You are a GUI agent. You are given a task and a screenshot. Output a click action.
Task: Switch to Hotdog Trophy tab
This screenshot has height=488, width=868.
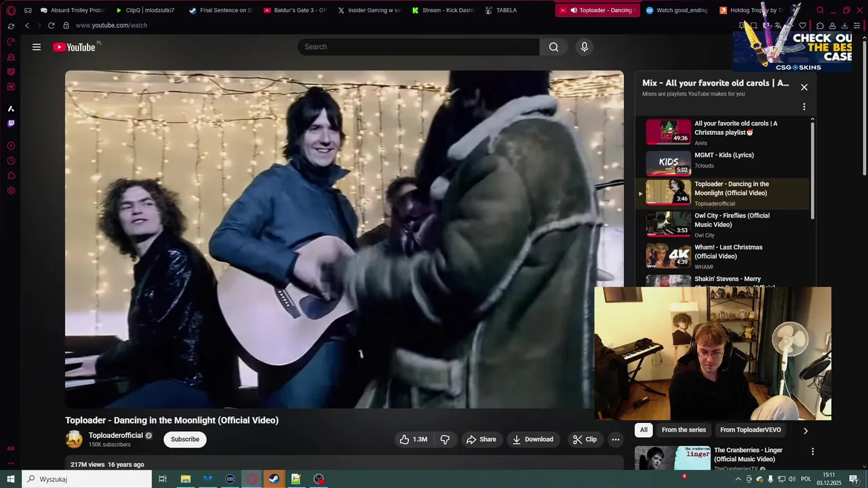click(751, 10)
